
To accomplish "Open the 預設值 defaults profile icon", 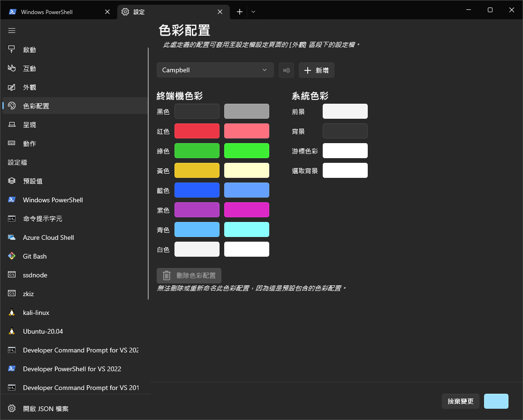I will (12, 181).
